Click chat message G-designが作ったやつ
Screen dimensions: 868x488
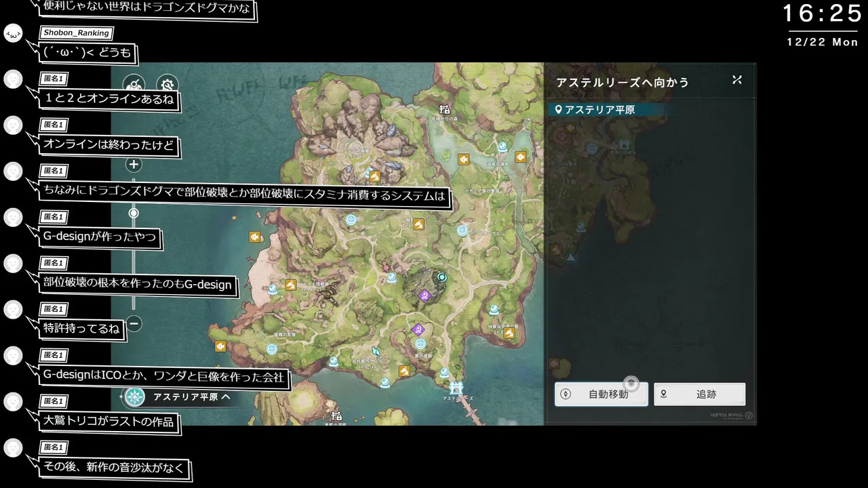tap(100, 237)
